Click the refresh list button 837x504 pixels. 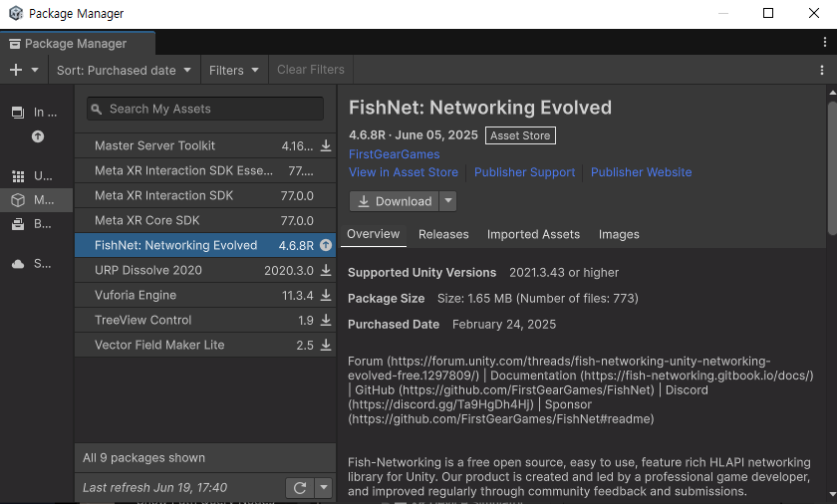pos(300,487)
